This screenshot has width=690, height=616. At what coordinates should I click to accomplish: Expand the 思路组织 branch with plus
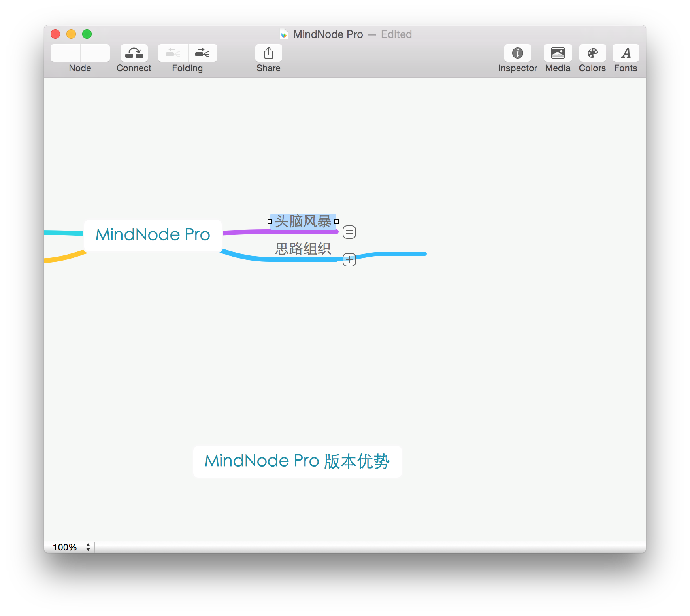[349, 260]
